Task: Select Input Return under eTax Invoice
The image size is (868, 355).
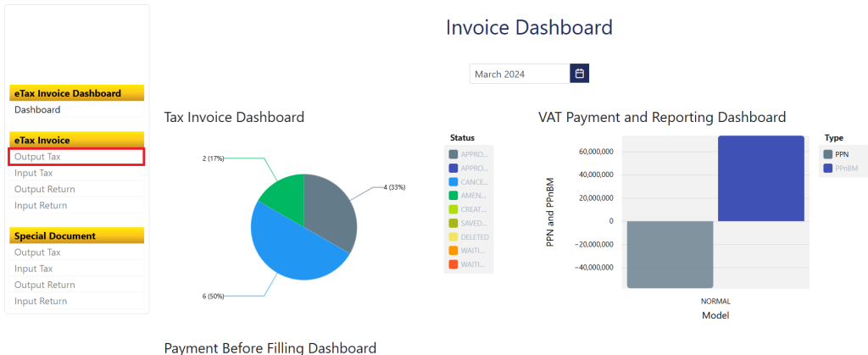Action: click(x=41, y=205)
